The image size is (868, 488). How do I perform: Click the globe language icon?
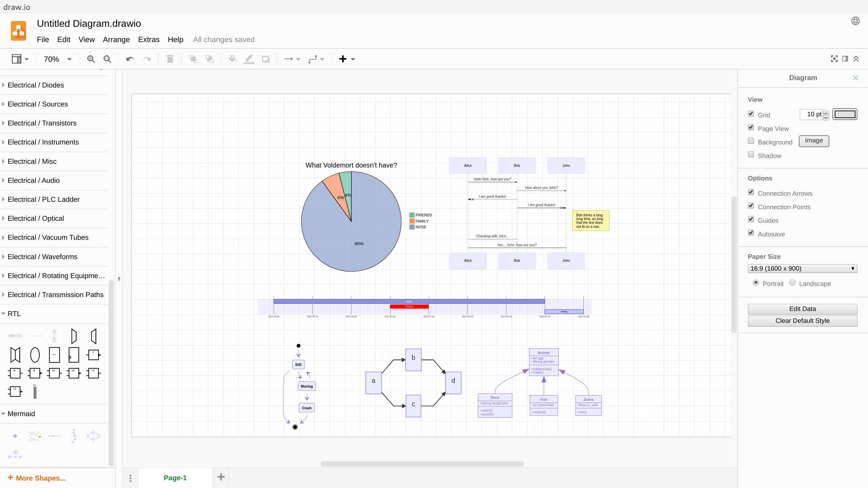855,21
